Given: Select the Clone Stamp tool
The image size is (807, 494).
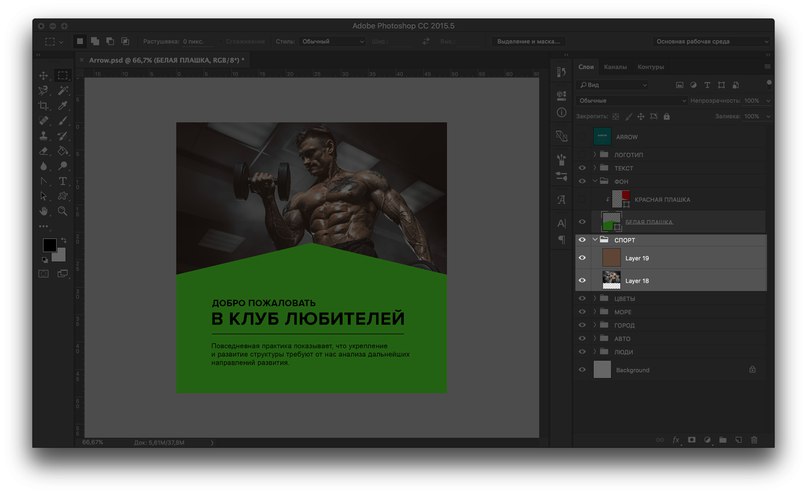Looking at the screenshot, I should [x=44, y=136].
